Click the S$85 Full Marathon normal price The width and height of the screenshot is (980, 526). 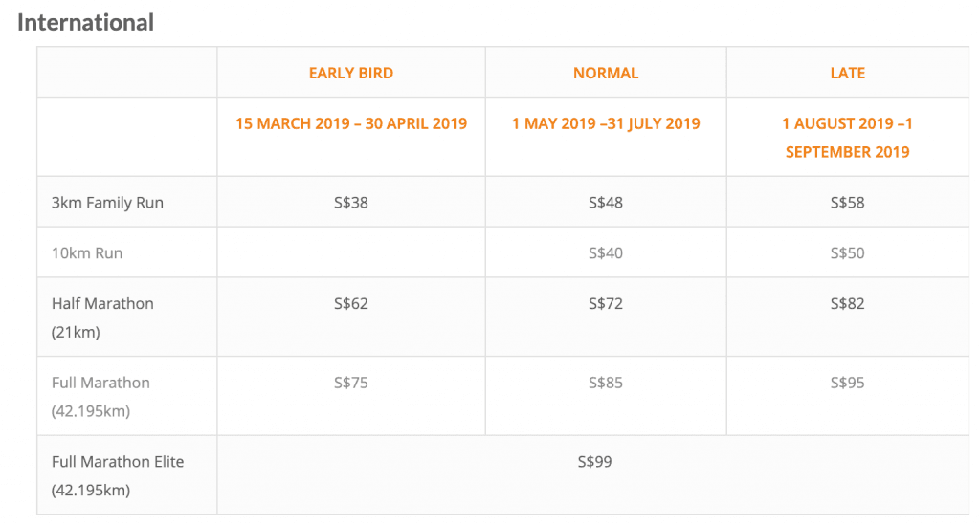[x=606, y=383]
